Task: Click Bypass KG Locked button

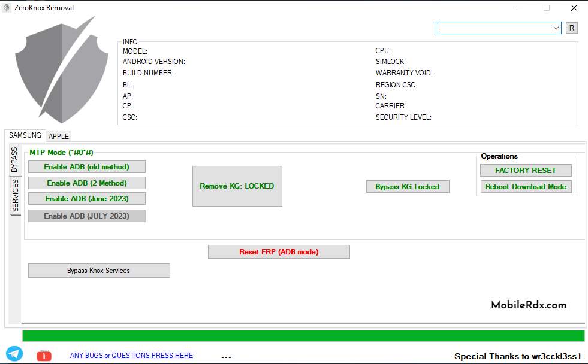Action: 408,187
